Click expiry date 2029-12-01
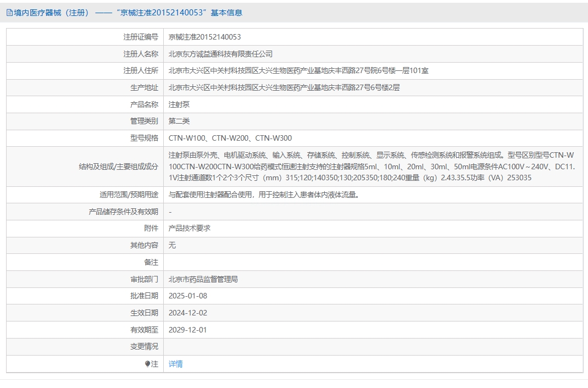 click(x=188, y=330)
